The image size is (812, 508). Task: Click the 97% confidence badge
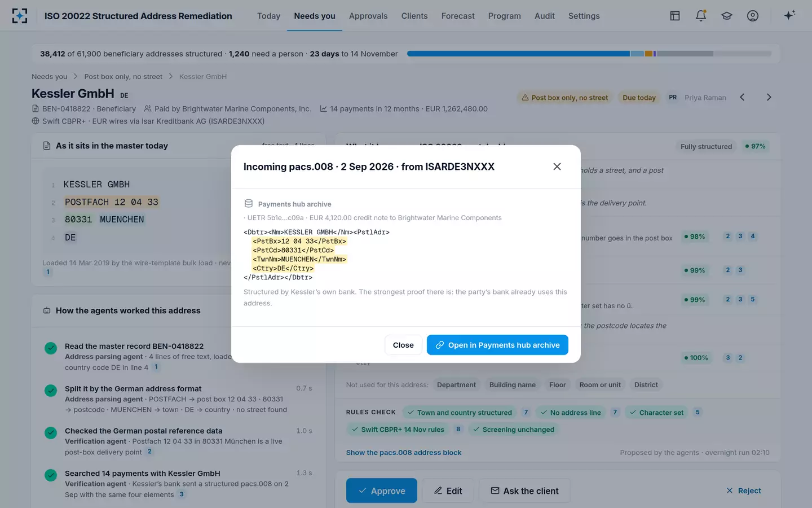tap(755, 146)
